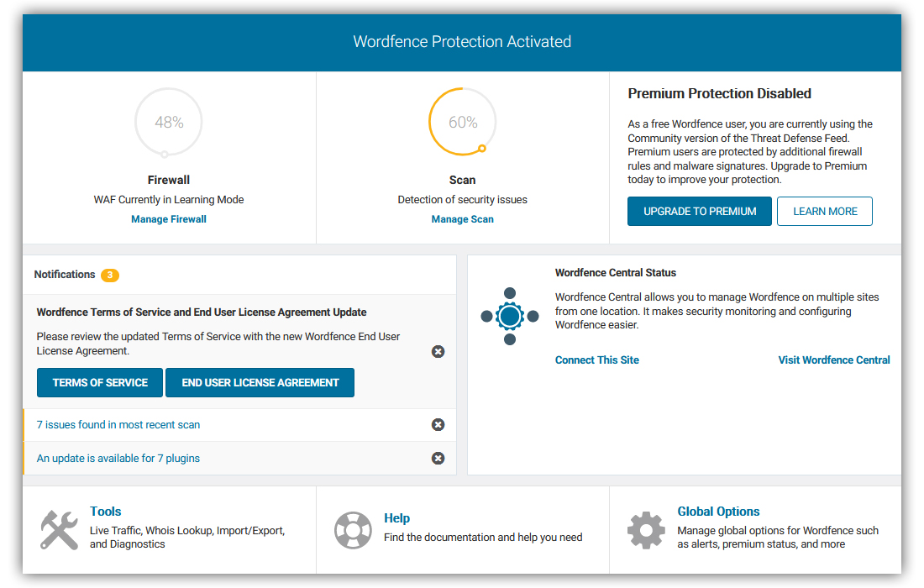The width and height of the screenshot is (924, 588).
Task: Click Upgrade to Premium button
Action: click(700, 212)
